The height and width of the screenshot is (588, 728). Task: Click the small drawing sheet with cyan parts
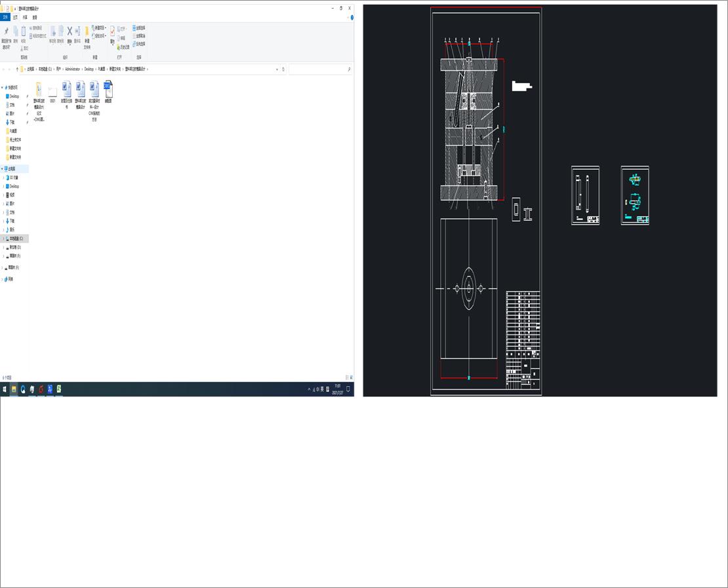pyautogui.click(x=635, y=195)
